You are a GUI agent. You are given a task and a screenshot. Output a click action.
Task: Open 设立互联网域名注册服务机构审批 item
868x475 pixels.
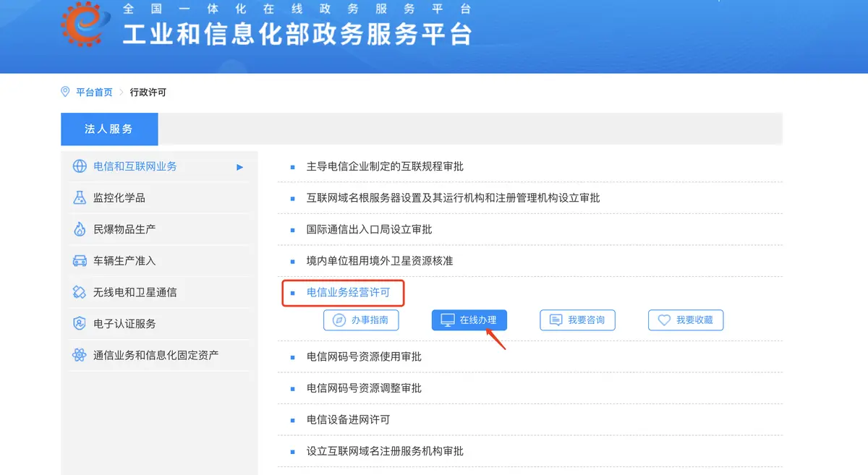click(x=385, y=451)
